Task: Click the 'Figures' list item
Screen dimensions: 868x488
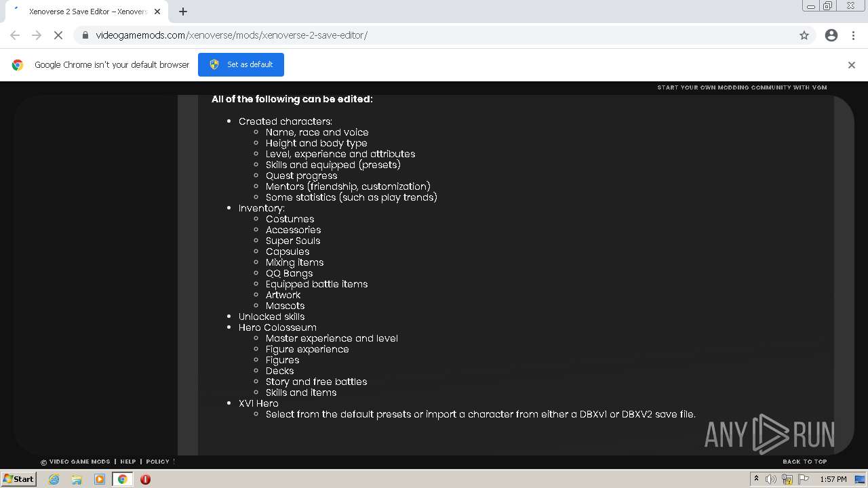Action: (282, 360)
